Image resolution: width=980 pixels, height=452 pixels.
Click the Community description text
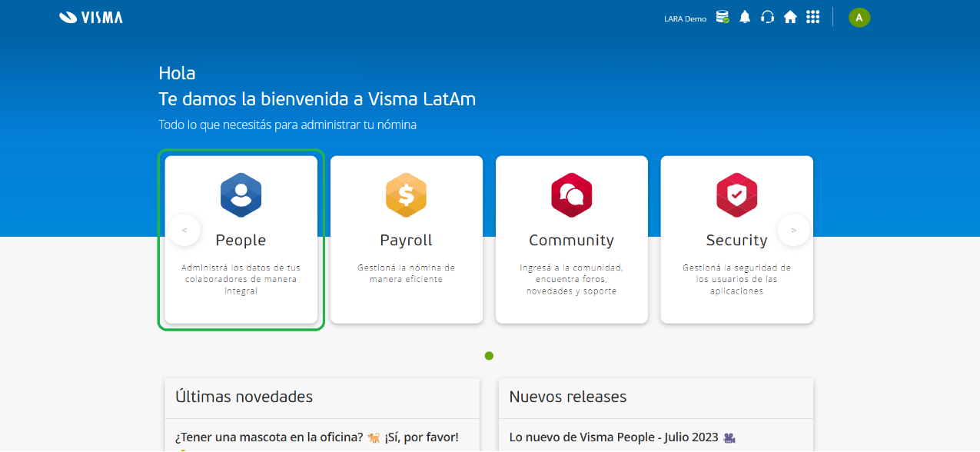pyautogui.click(x=571, y=279)
